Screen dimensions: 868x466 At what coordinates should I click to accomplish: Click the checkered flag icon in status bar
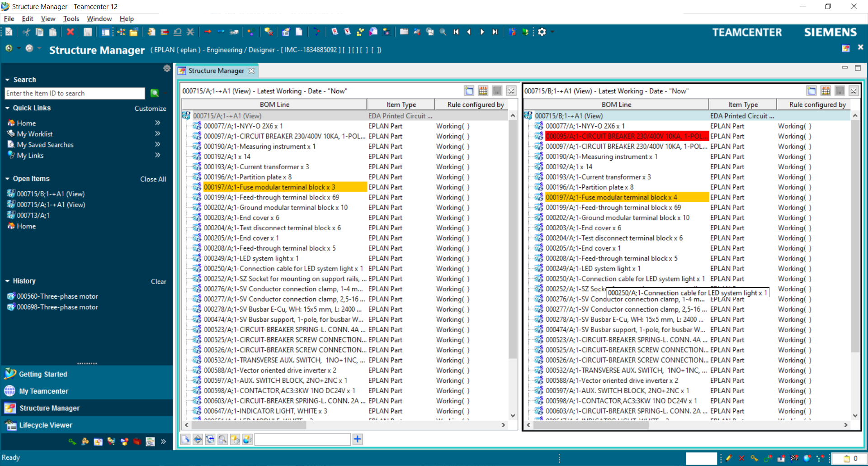[x=794, y=458]
